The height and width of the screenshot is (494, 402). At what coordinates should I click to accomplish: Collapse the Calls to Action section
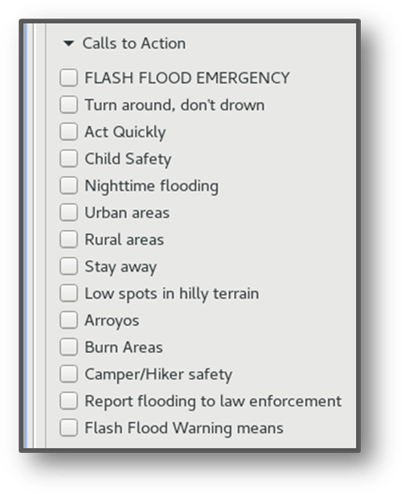coord(69,43)
